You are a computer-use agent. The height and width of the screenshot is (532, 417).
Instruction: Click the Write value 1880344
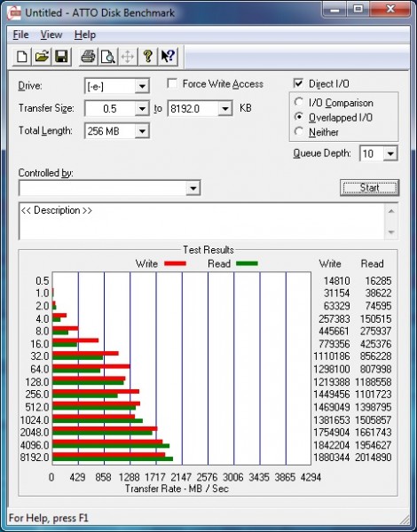[x=332, y=458]
